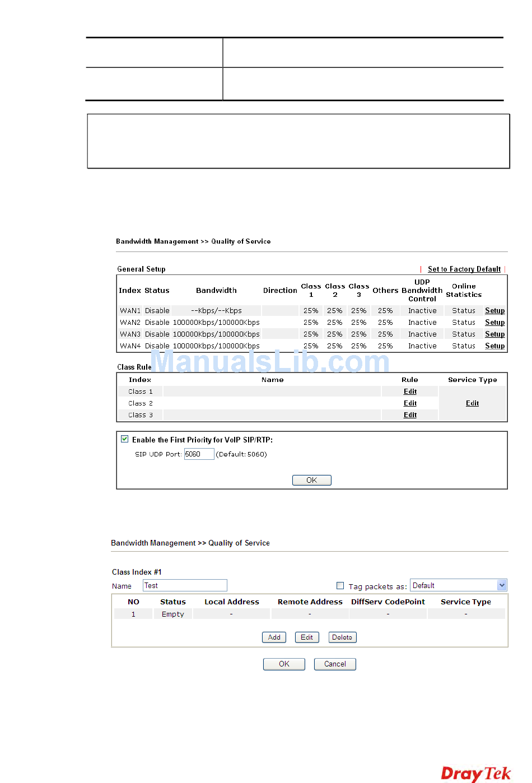Click the Class 1 index row label
Viewport: 532px width, 783px height.
pos(140,391)
